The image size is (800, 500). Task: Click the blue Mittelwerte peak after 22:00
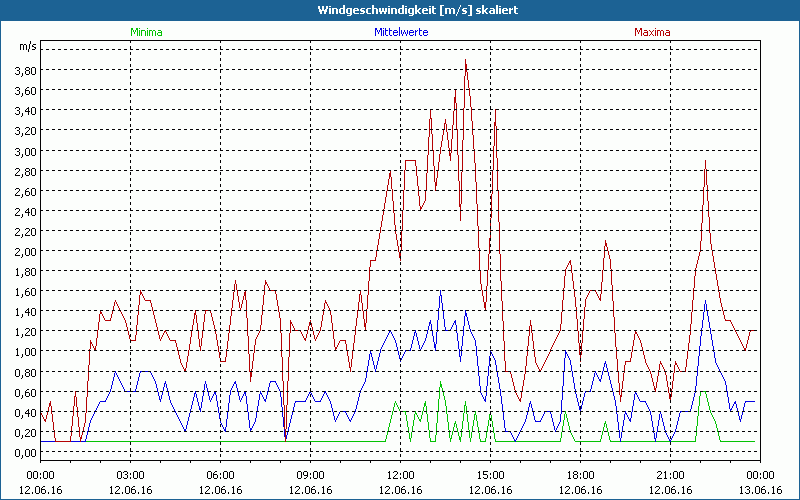coord(705,301)
